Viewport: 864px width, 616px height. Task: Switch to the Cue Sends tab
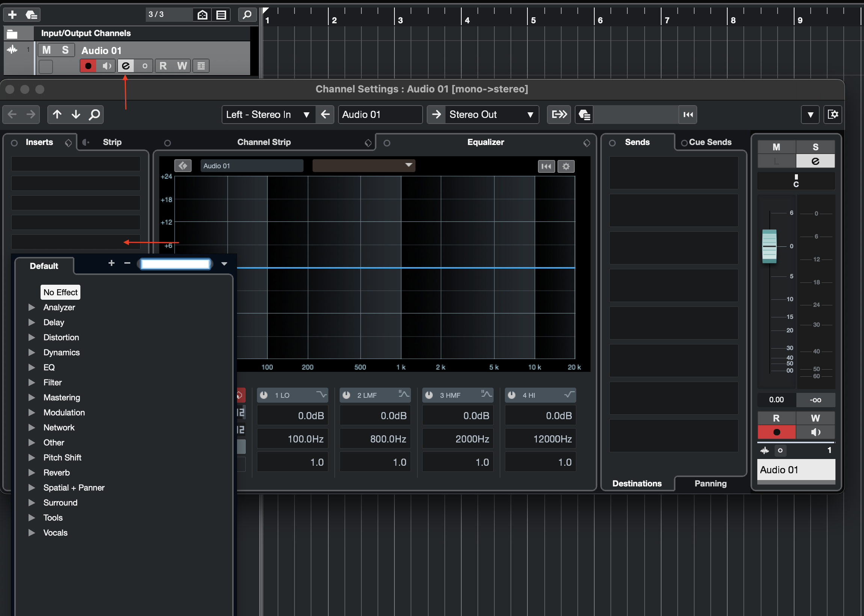coord(710,142)
